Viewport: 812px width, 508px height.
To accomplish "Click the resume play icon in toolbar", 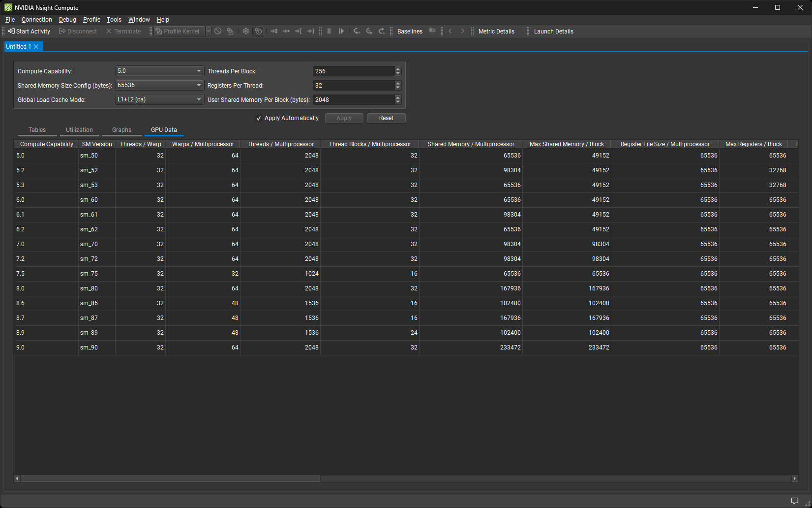I will 341,31.
